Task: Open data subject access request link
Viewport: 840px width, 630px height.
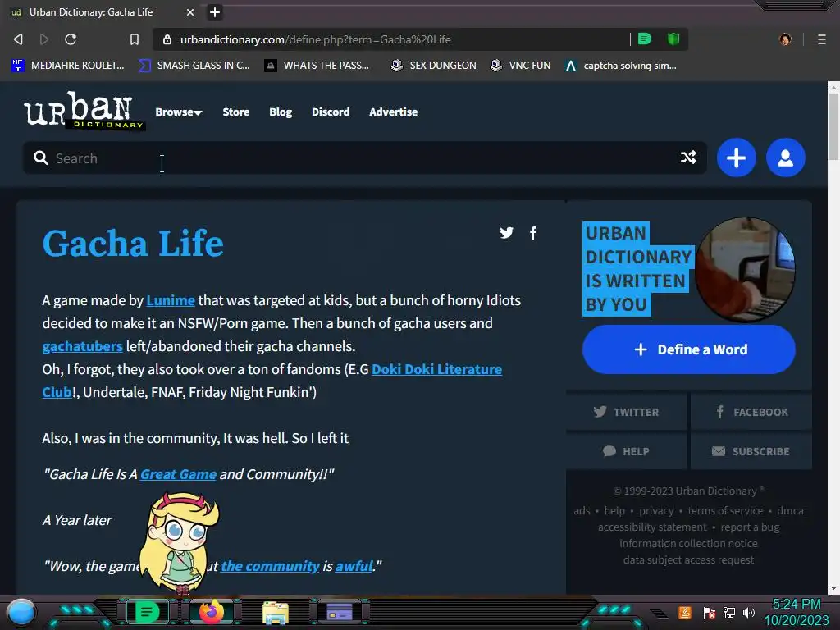Action: [688, 559]
